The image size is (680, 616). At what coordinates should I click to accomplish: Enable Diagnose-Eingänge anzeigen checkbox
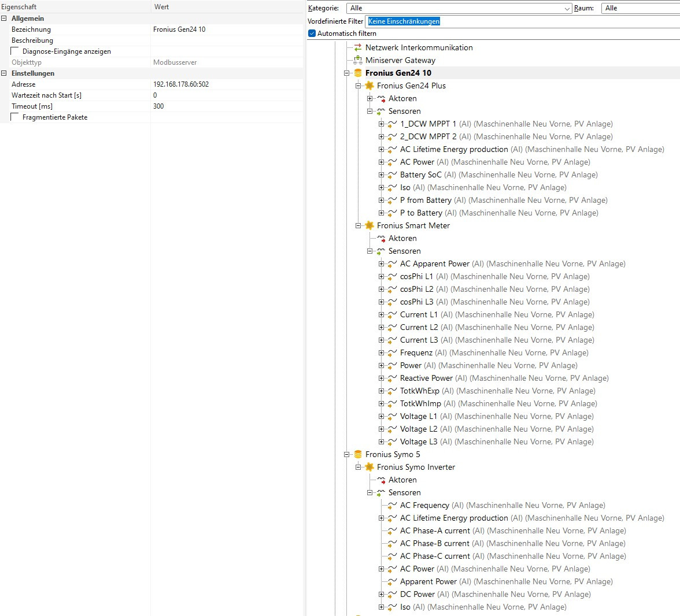pyautogui.click(x=15, y=51)
